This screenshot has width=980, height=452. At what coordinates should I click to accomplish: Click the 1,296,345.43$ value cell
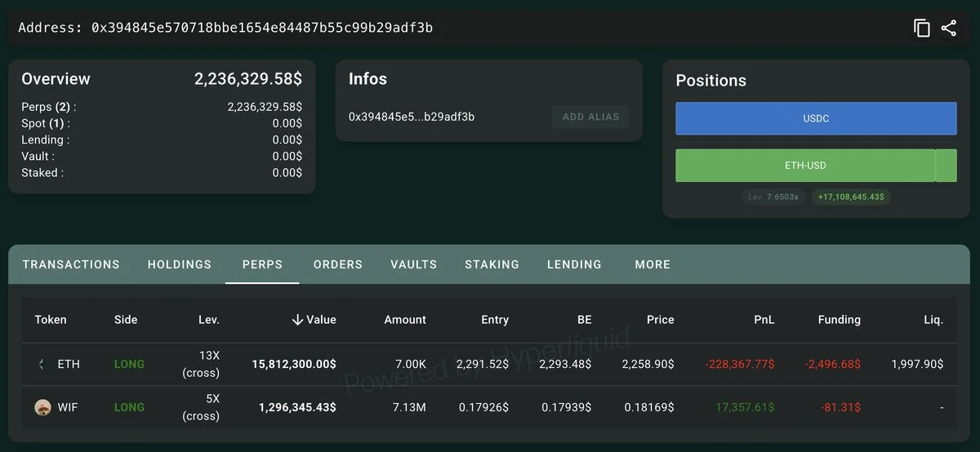click(x=297, y=407)
